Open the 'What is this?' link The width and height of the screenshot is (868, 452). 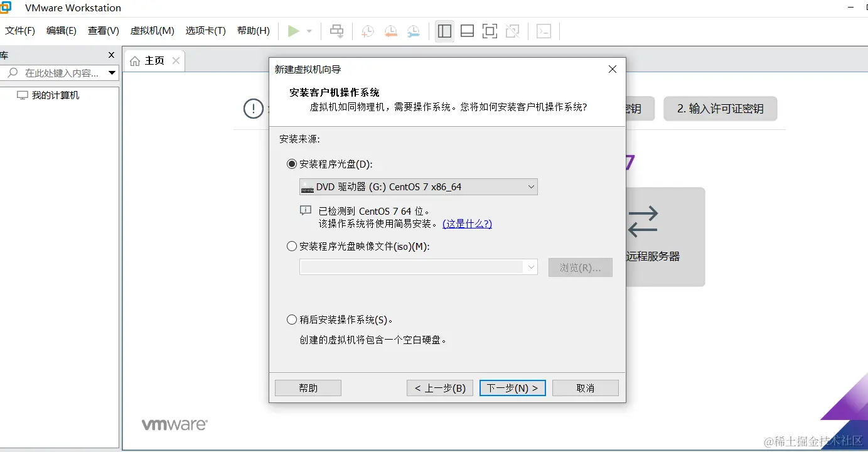click(467, 223)
